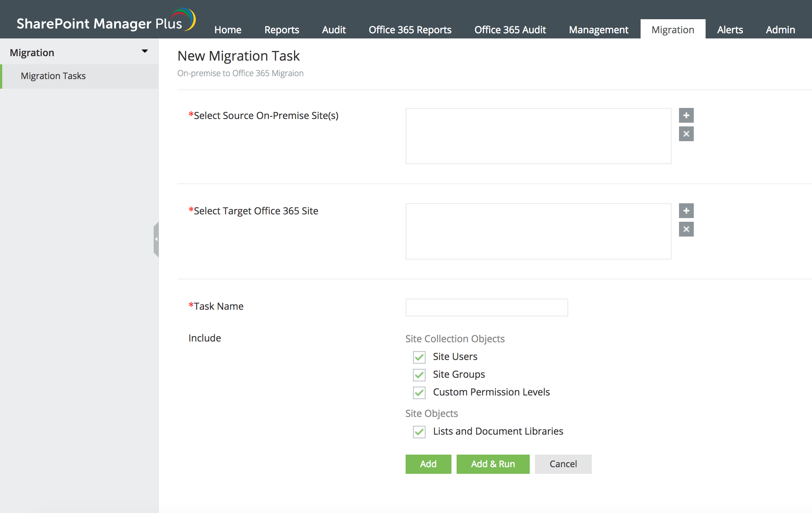Viewport: 812px width, 513px height.
Task: Switch to the Management tab
Action: click(x=598, y=30)
